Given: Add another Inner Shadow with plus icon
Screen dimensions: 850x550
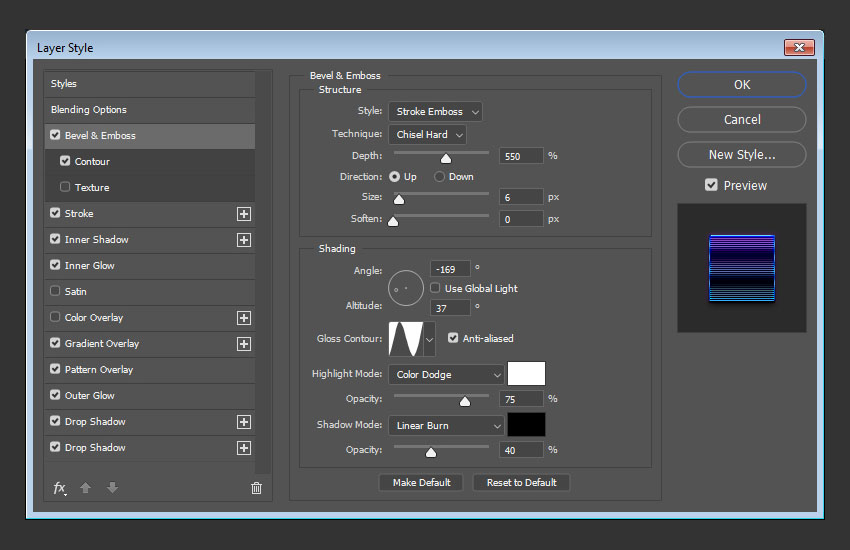Looking at the screenshot, I should [x=243, y=240].
